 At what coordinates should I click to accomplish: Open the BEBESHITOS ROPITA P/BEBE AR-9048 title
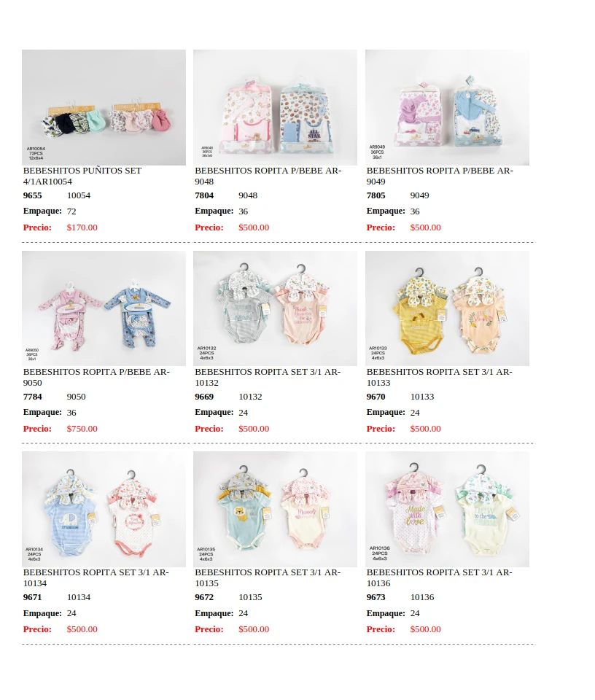pyautogui.click(x=268, y=176)
